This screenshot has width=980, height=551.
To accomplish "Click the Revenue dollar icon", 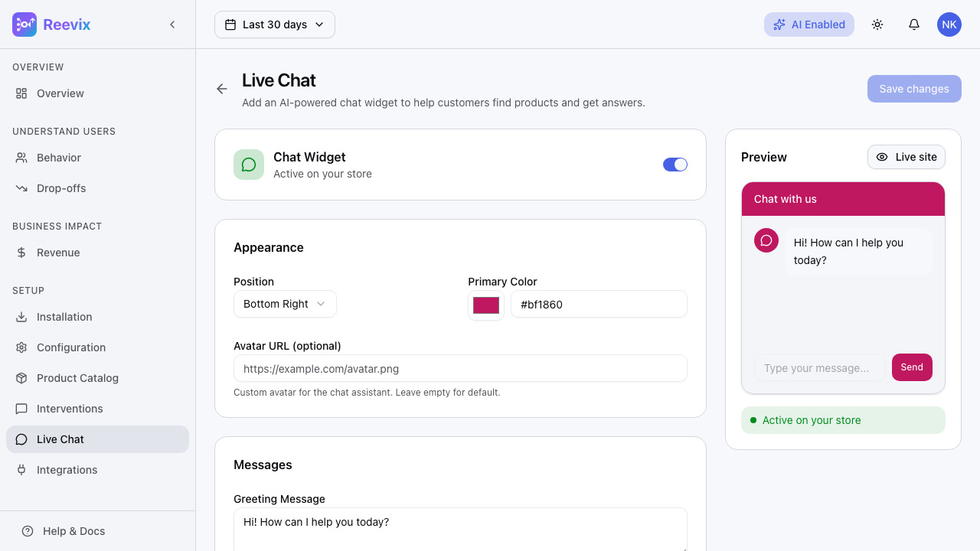I will coord(21,253).
